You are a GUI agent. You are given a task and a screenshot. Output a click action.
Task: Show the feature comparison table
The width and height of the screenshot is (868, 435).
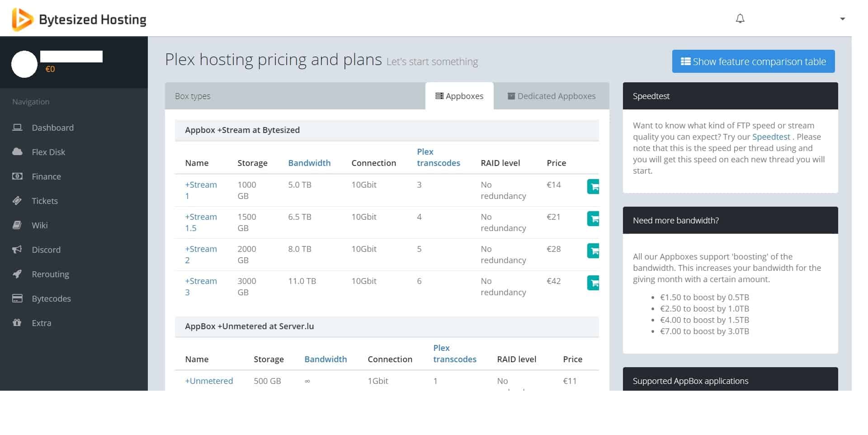click(753, 61)
